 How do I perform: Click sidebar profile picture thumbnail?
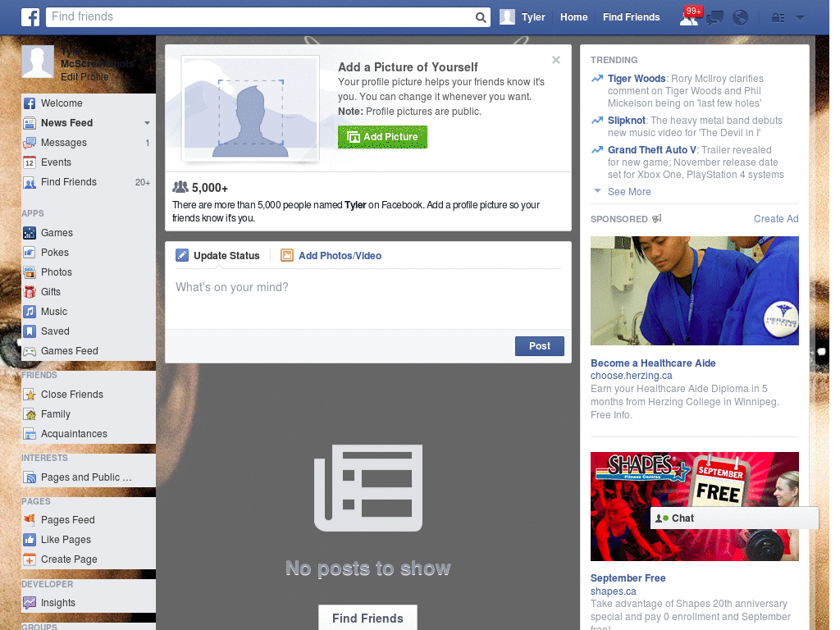[x=38, y=62]
